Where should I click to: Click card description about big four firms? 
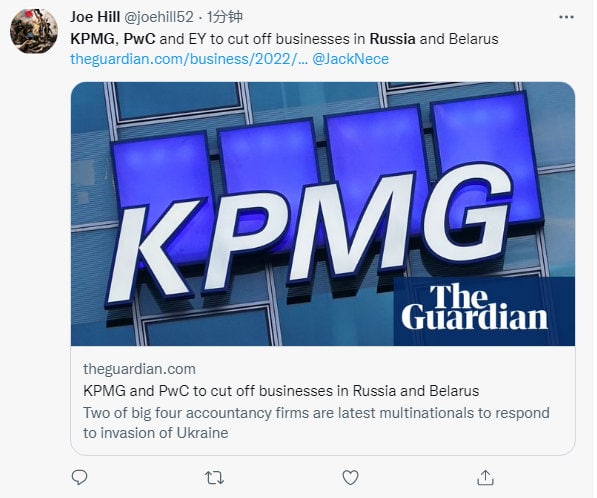coord(316,423)
